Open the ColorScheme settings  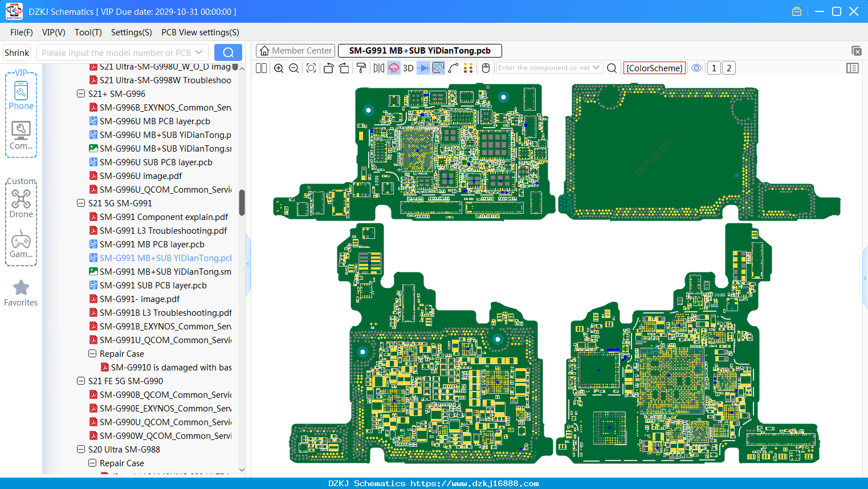click(x=654, y=68)
